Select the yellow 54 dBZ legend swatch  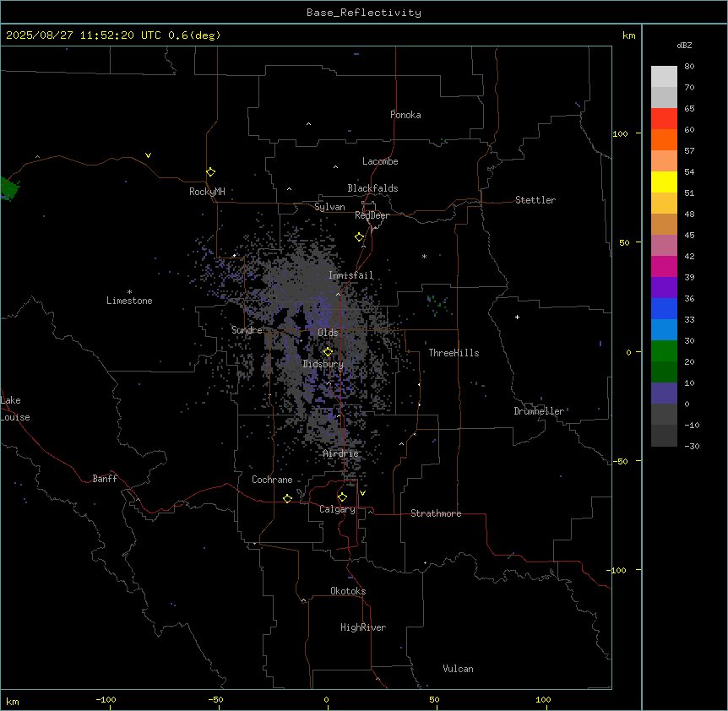tap(664, 182)
